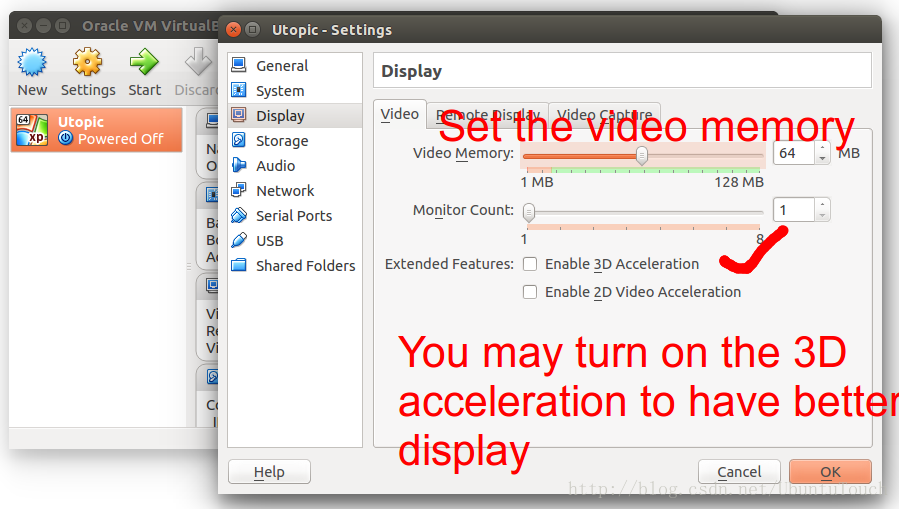Open Shared Folders settings category
The width and height of the screenshot is (899, 509).
tap(295, 265)
